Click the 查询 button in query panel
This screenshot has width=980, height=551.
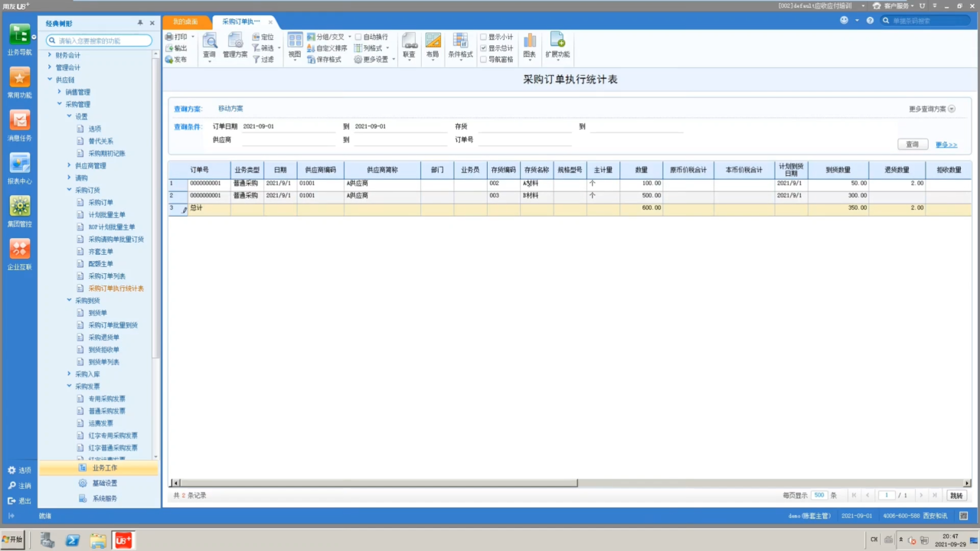pos(913,144)
